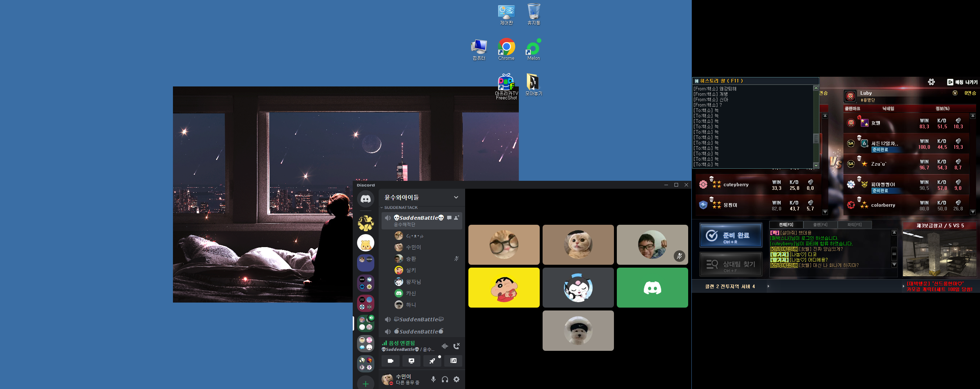Click 상대팀 찾기 button
The width and height of the screenshot is (980, 389).
tap(730, 264)
